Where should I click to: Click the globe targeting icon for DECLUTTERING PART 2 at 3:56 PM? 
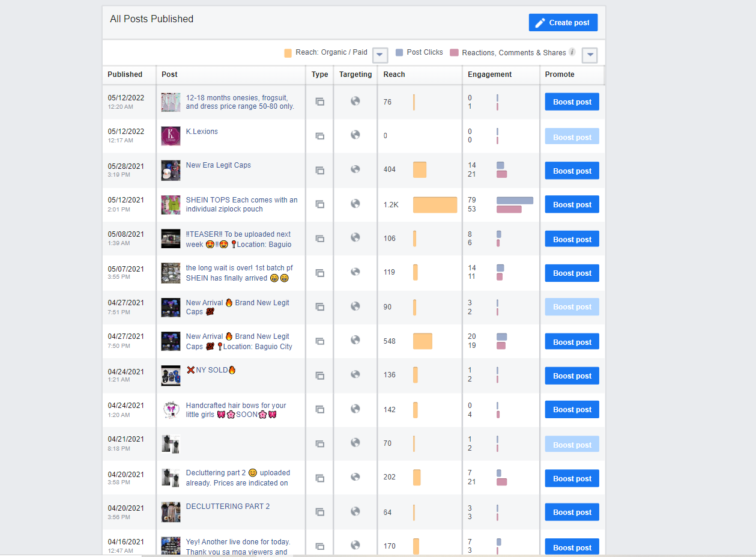click(355, 511)
